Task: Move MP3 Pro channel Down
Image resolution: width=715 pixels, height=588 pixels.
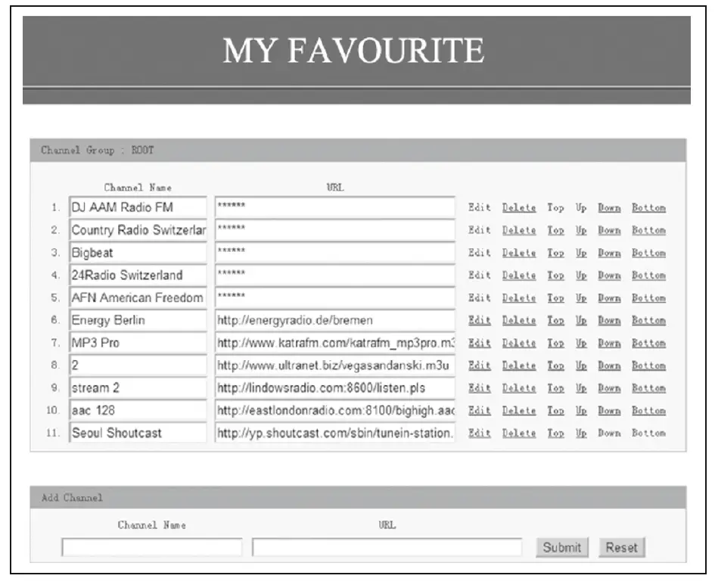Action: 609,343
